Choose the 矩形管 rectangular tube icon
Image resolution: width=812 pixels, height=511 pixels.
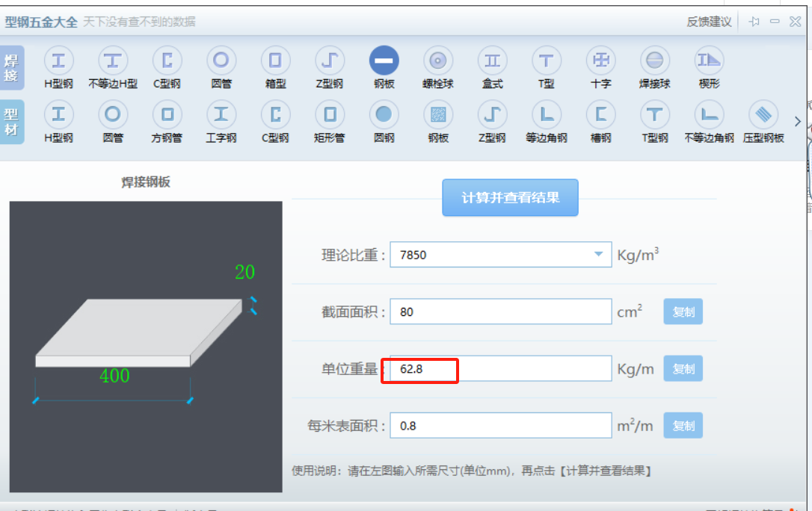[x=329, y=115]
